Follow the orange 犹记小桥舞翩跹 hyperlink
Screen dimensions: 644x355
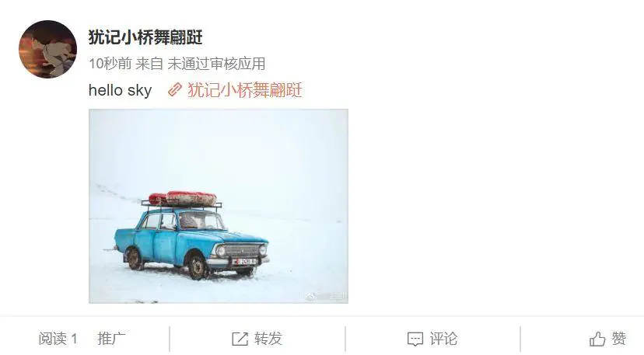pos(245,90)
